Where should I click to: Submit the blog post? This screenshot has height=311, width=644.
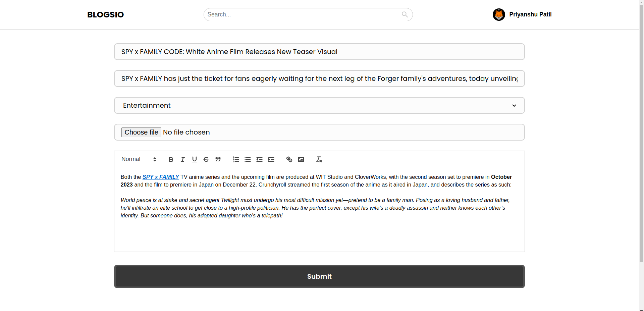point(319,276)
